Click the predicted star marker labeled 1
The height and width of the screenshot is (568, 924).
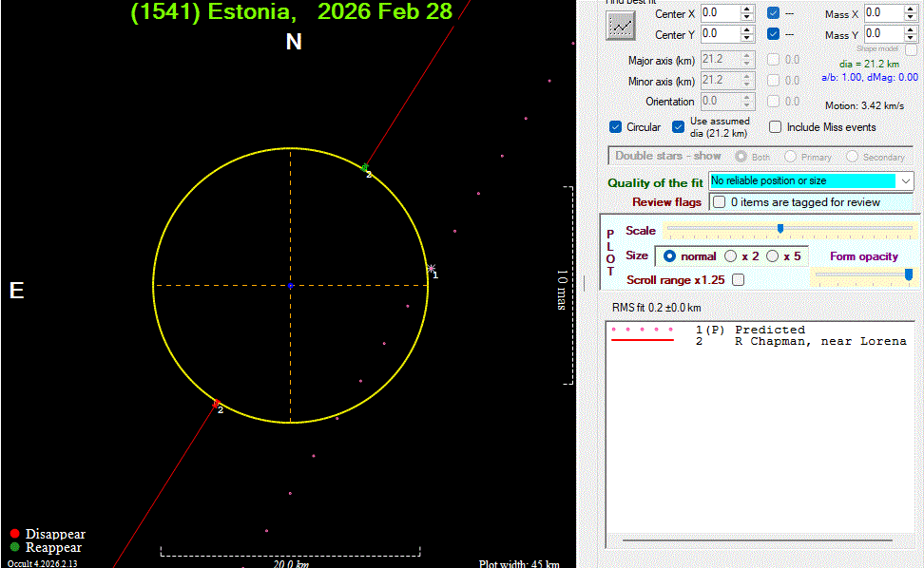432,268
